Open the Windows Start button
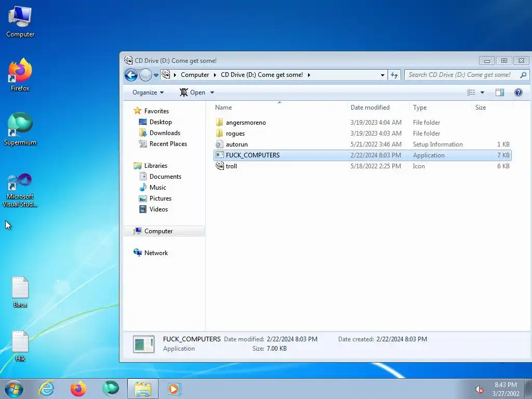Image resolution: width=532 pixels, height=399 pixels. (14, 389)
